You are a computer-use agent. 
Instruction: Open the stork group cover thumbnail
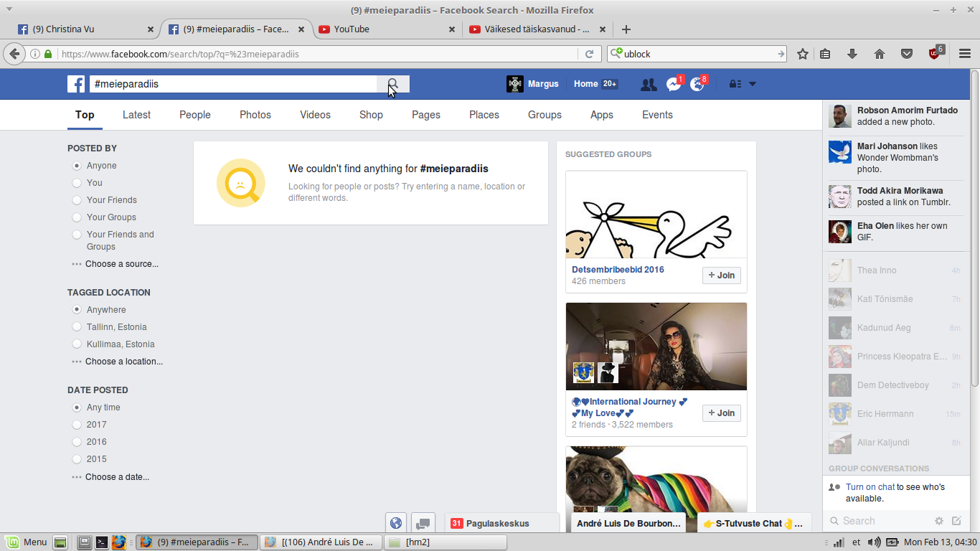point(656,215)
